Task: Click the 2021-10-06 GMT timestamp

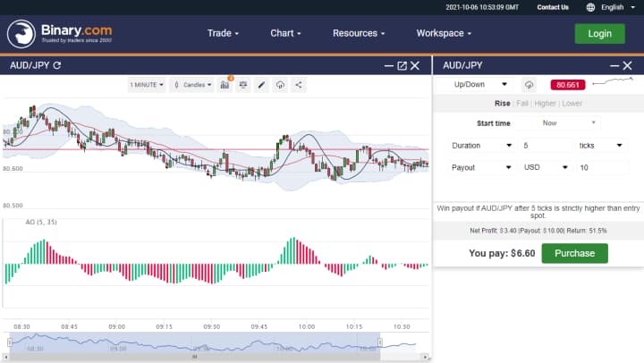Action: [482, 7]
